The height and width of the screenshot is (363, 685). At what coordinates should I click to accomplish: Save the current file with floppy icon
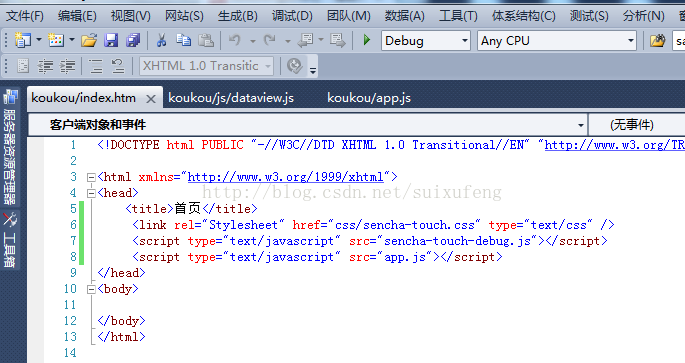click(x=111, y=41)
